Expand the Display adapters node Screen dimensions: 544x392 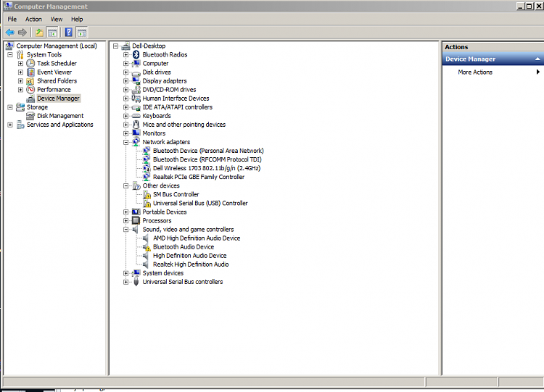point(126,80)
